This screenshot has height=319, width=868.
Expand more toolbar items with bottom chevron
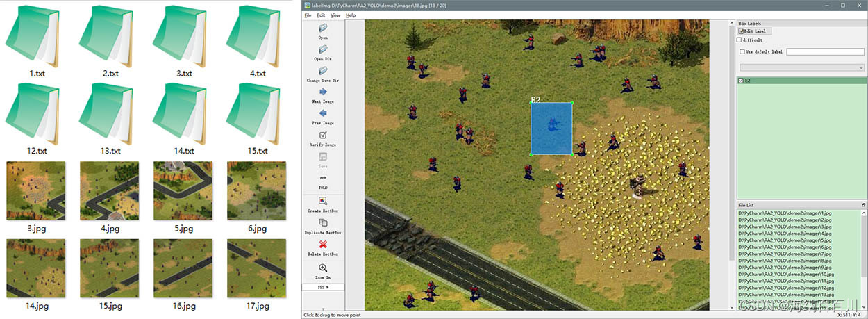(x=323, y=308)
